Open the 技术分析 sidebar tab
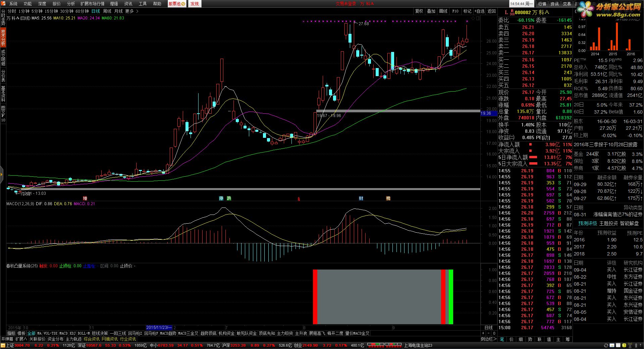 tap(3, 37)
